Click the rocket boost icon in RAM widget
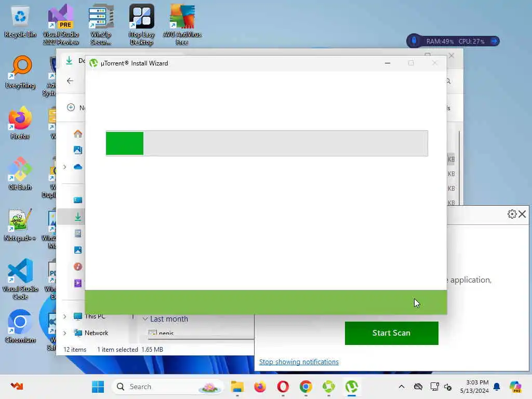The width and height of the screenshot is (532, 399). point(414,41)
